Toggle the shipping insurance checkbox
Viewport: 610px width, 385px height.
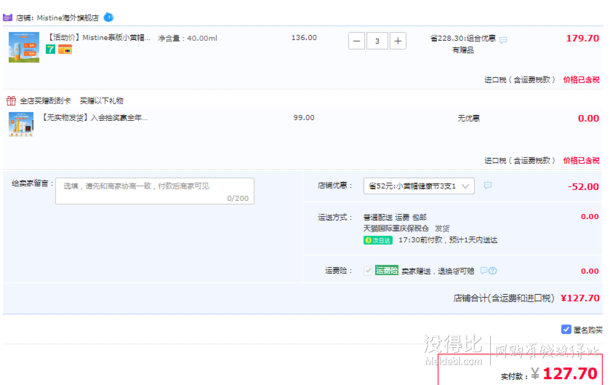pyautogui.click(x=368, y=270)
